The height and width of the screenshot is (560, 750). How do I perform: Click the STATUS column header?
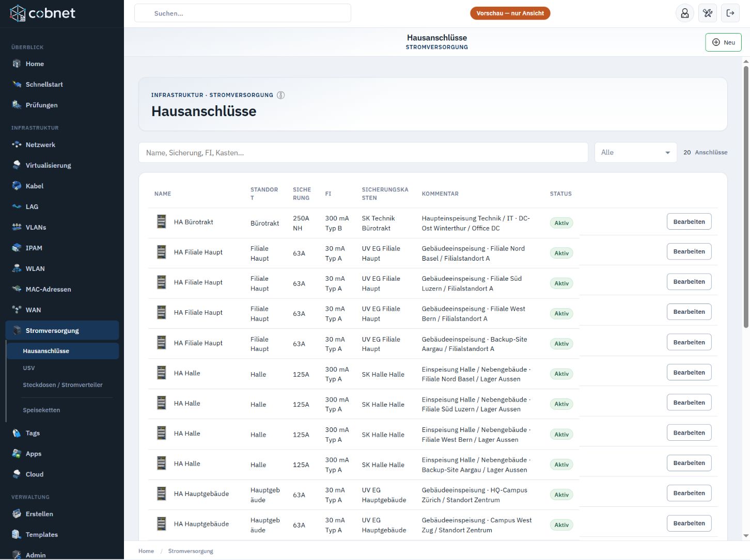(x=560, y=194)
